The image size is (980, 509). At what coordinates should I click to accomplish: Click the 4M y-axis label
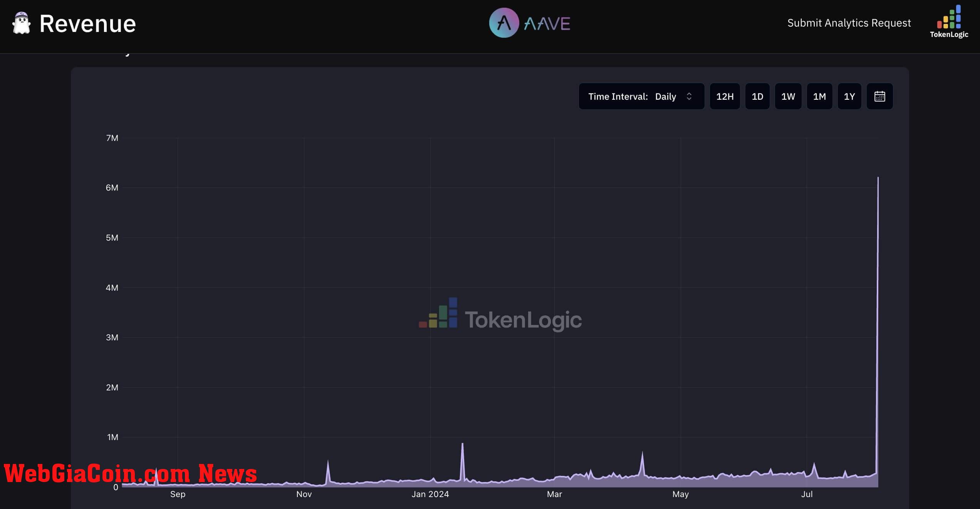click(112, 288)
